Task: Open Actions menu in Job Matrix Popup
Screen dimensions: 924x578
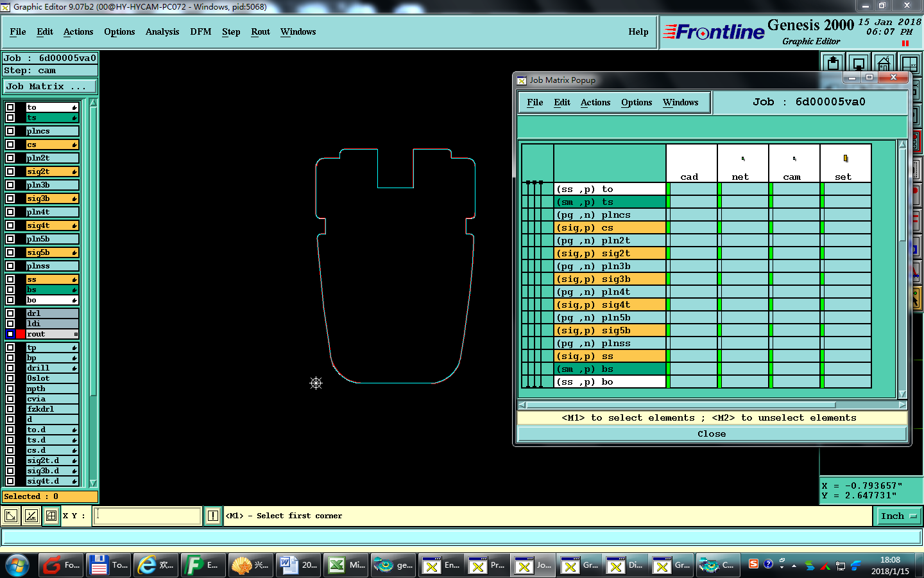Action: click(595, 102)
